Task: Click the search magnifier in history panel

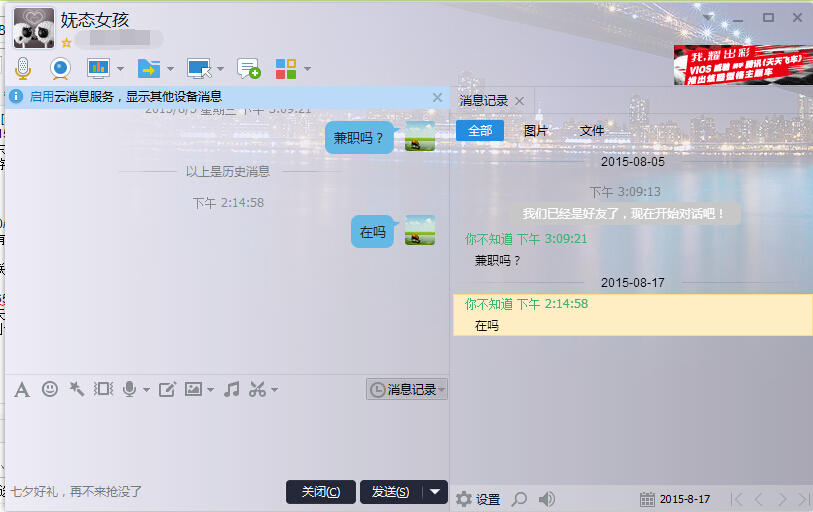Action: 519,499
